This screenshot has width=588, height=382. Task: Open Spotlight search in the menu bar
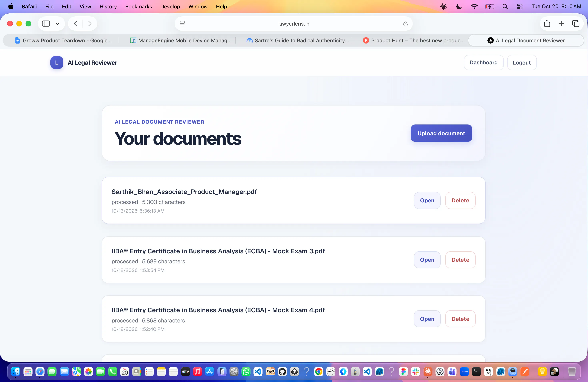pos(505,6)
